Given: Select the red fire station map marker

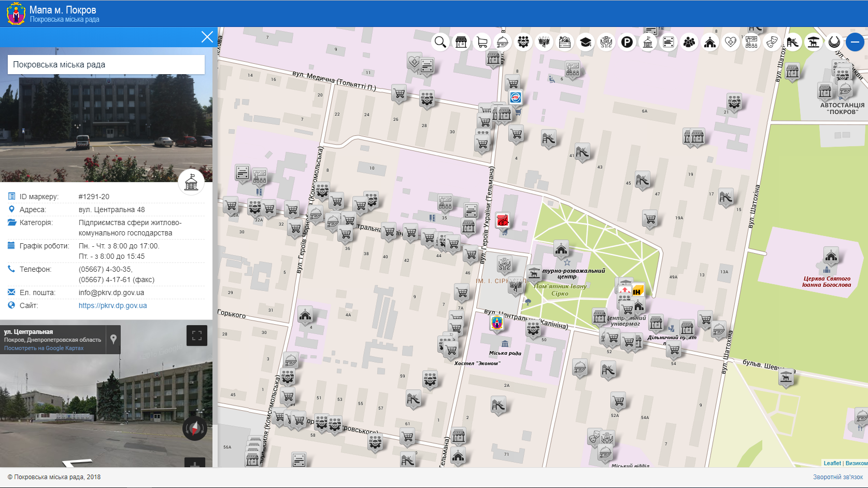Looking at the screenshot, I should [502, 221].
